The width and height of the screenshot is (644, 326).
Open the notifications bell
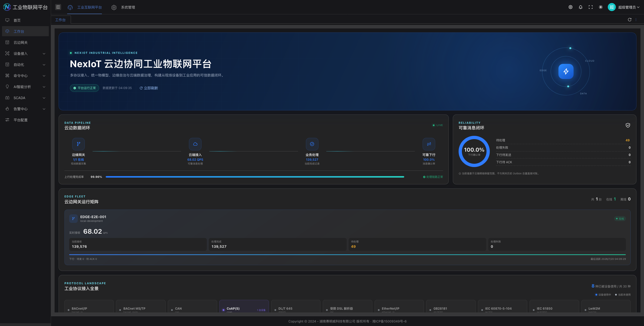point(581,7)
